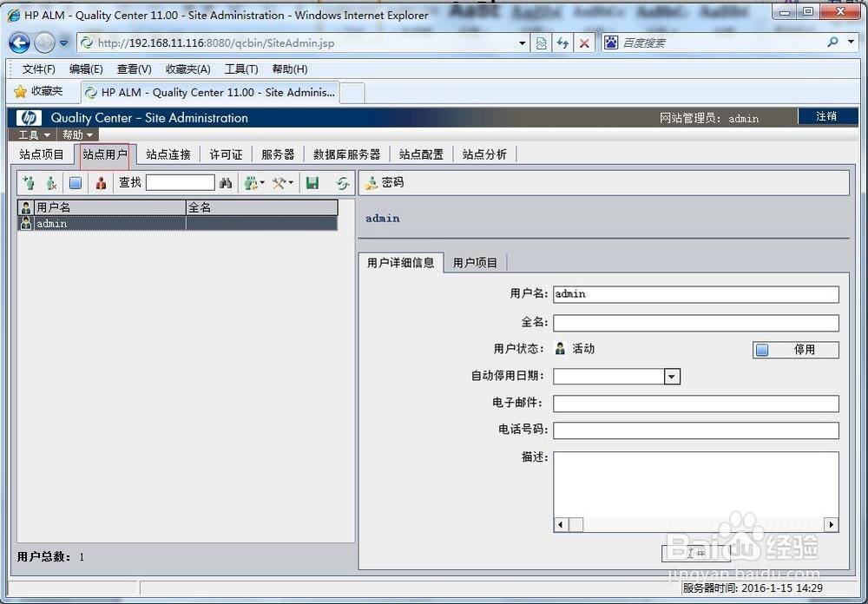The width and height of the screenshot is (868, 604).
Task: Open the 编辑(E) browser menu
Action: tap(86, 69)
